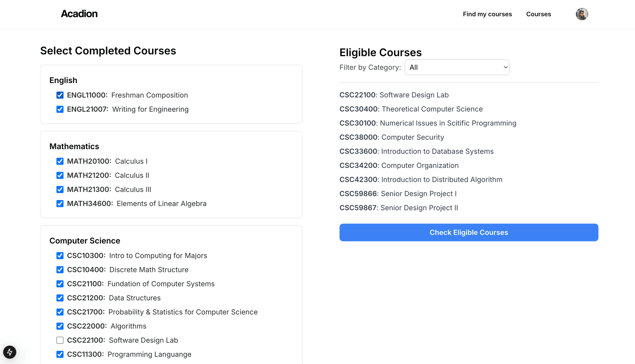Uncheck CSC22000 Algorithms
Viewport: 635px width, 364px height.
pyautogui.click(x=60, y=326)
